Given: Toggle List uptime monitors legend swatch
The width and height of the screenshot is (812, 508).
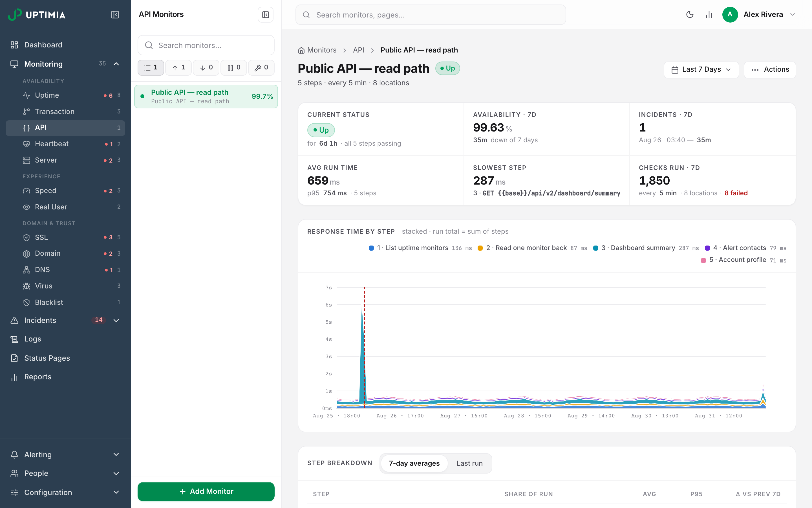Looking at the screenshot, I should (371, 248).
